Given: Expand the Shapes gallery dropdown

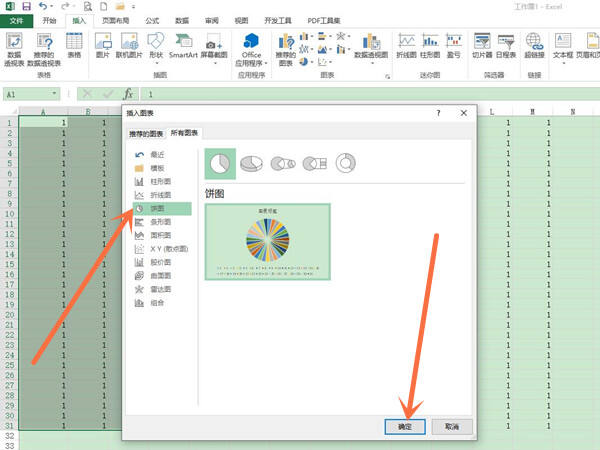Looking at the screenshot, I should 156,62.
